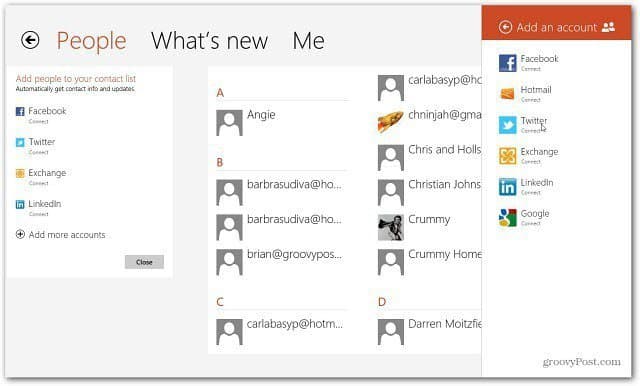The height and width of the screenshot is (386, 640).
Task: Click Connect under Google in account panel
Action: 531,223
